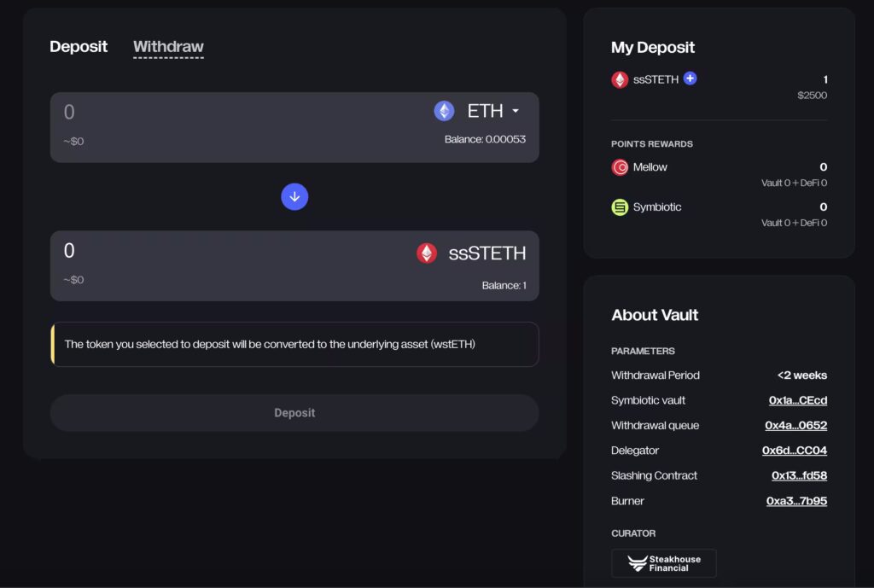874x588 pixels.
Task: Open Burner address 0xa3...7b95
Action: [796, 501]
